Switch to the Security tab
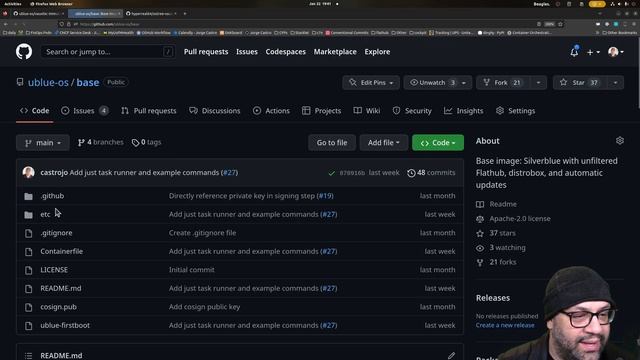The width and height of the screenshot is (640, 360). [412, 111]
